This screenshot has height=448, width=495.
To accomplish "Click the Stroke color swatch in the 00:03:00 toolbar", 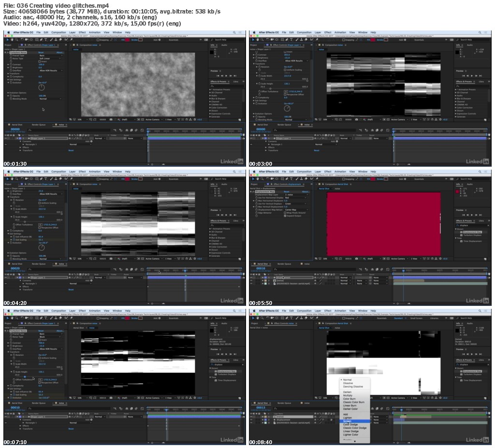I will coord(386,40).
